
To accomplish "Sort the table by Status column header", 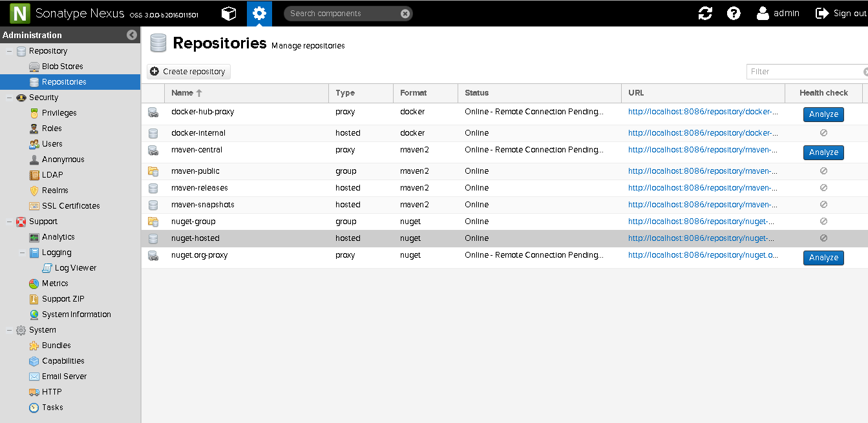I will (x=540, y=93).
